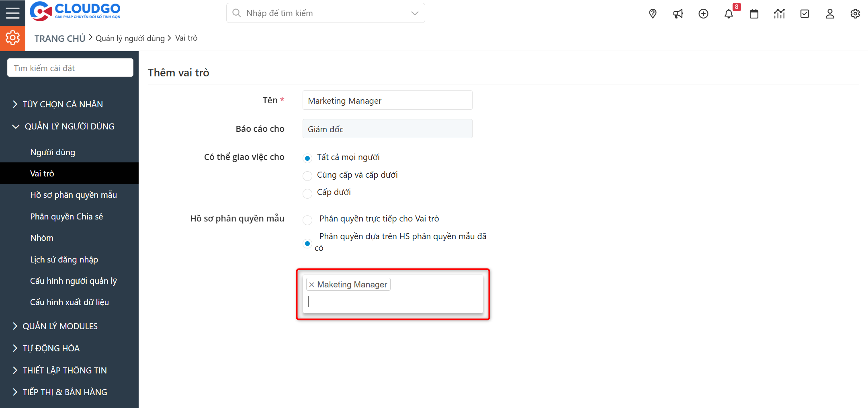Open the calendar icon
868x408 pixels.
pos(754,14)
